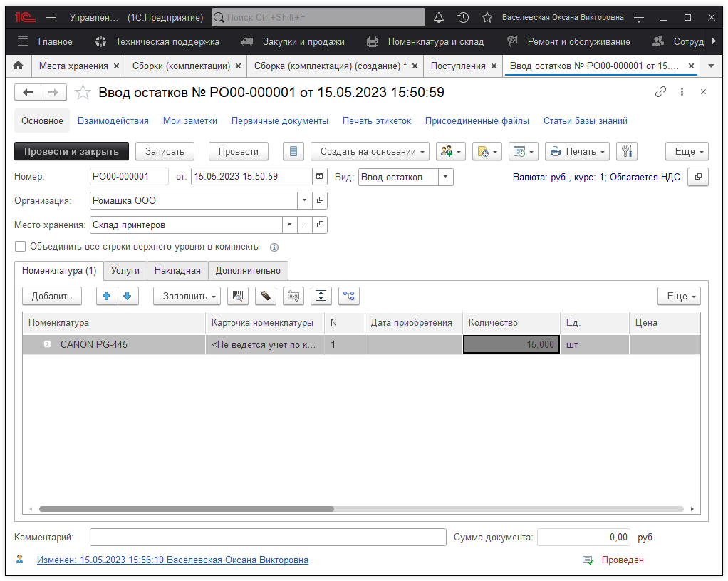Enable combining top-level rows into kits checkbox
728x581 pixels.
point(21,247)
